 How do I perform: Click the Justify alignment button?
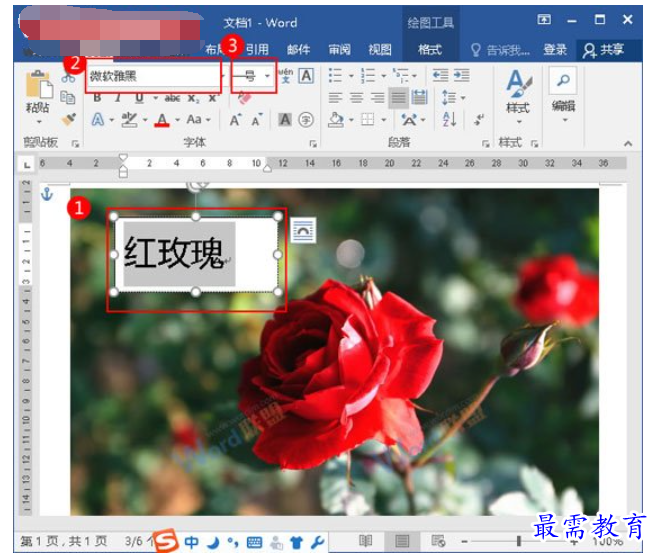(399, 98)
